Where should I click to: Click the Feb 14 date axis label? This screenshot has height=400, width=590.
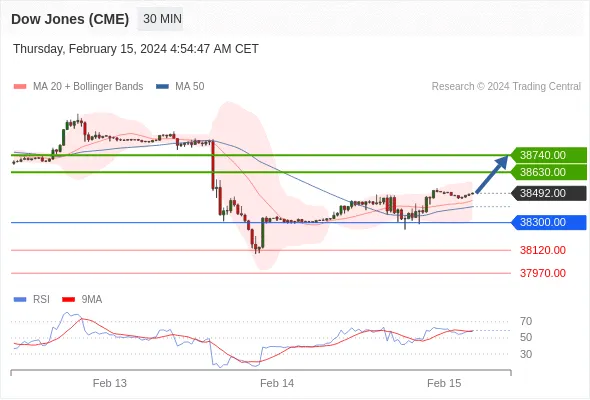point(277,383)
